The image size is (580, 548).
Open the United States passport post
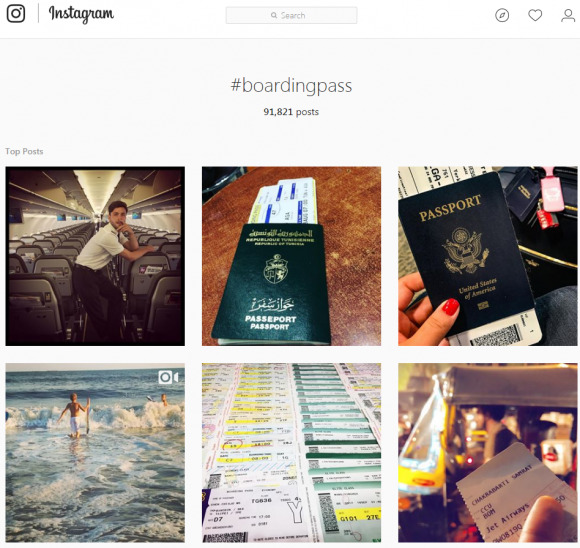488,256
